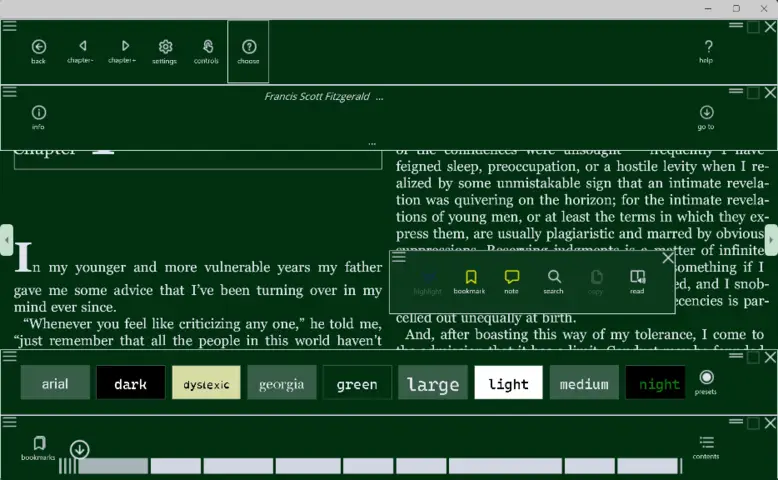
Task: Open the selection popup's hamburger menu
Action: tap(399, 257)
